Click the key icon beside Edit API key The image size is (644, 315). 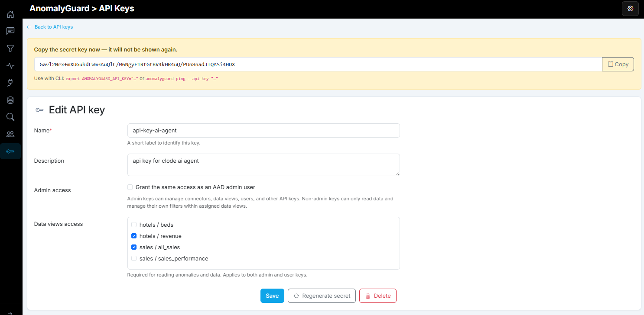coord(39,110)
